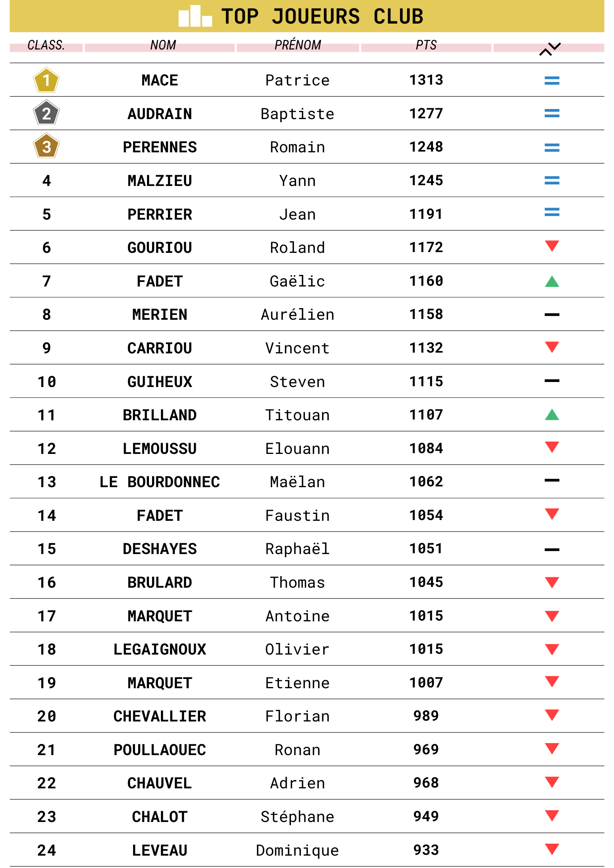Click points value 1245 for MALZIEU
Screen dimensions: 614x868
426,181
